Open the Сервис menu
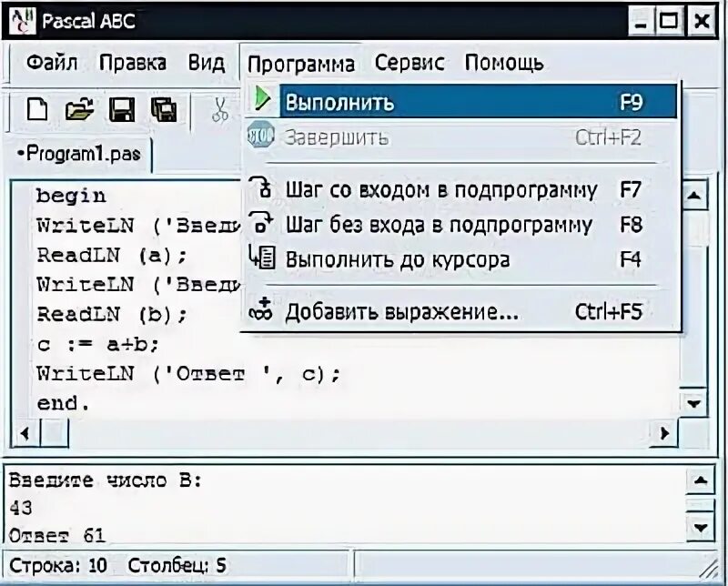This screenshot has width=728, height=586. [x=409, y=63]
